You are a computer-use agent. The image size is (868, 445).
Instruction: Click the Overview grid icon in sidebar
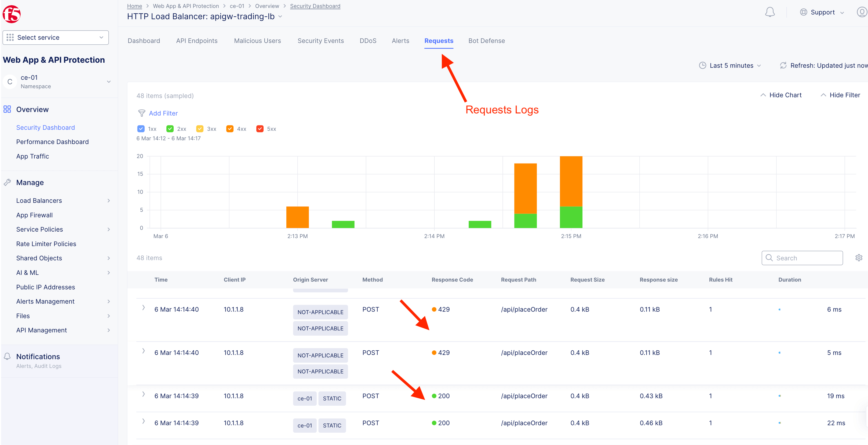click(7, 109)
